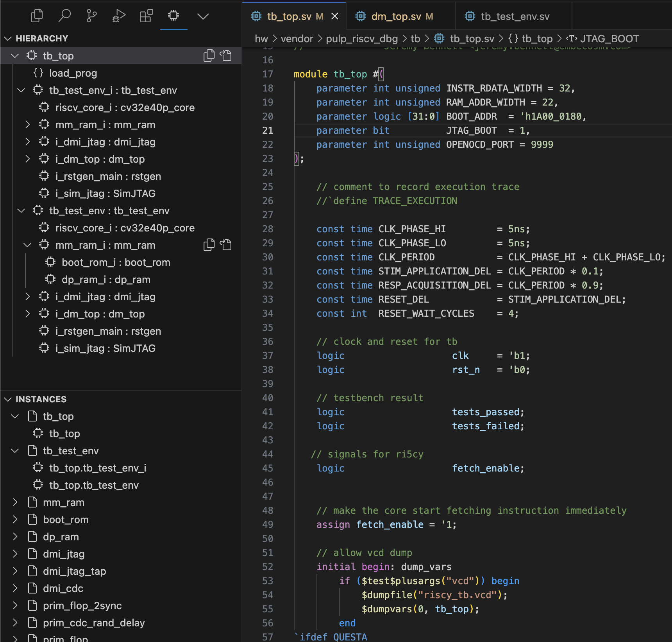The height and width of the screenshot is (642, 672).
Task: Open the Explorer view icon
Action: click(37, 16)
